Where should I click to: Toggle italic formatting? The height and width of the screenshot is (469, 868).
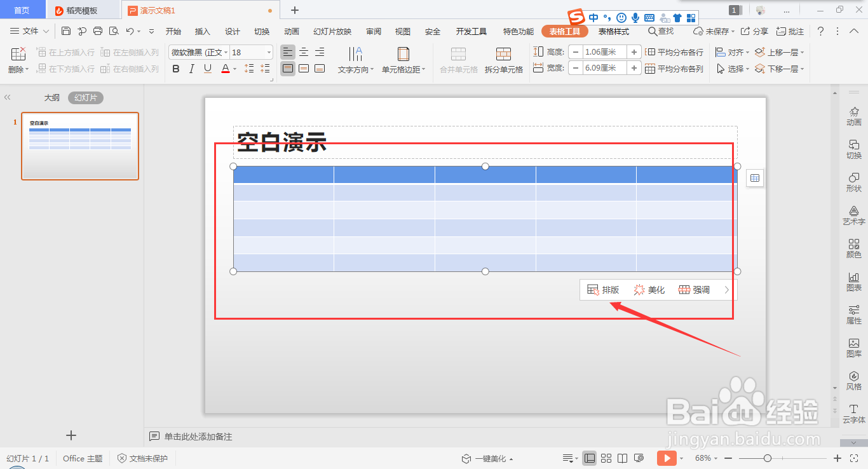(191, 69)
